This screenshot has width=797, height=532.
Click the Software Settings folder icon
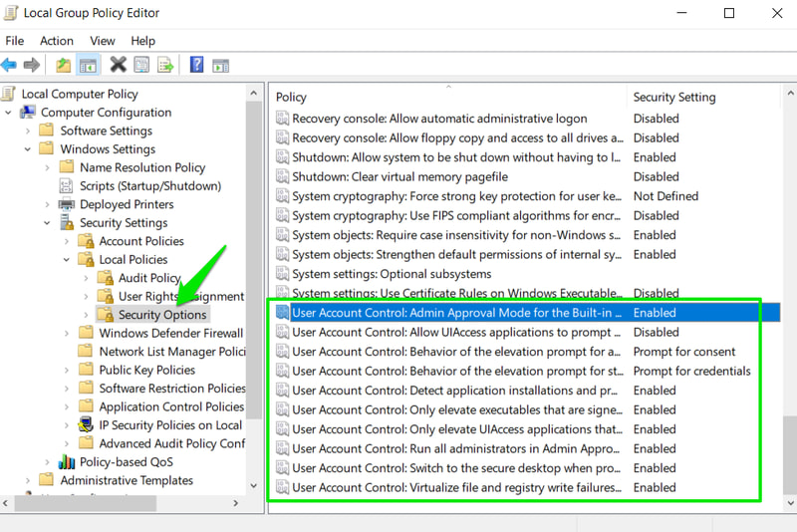click(x=47, y=131)
